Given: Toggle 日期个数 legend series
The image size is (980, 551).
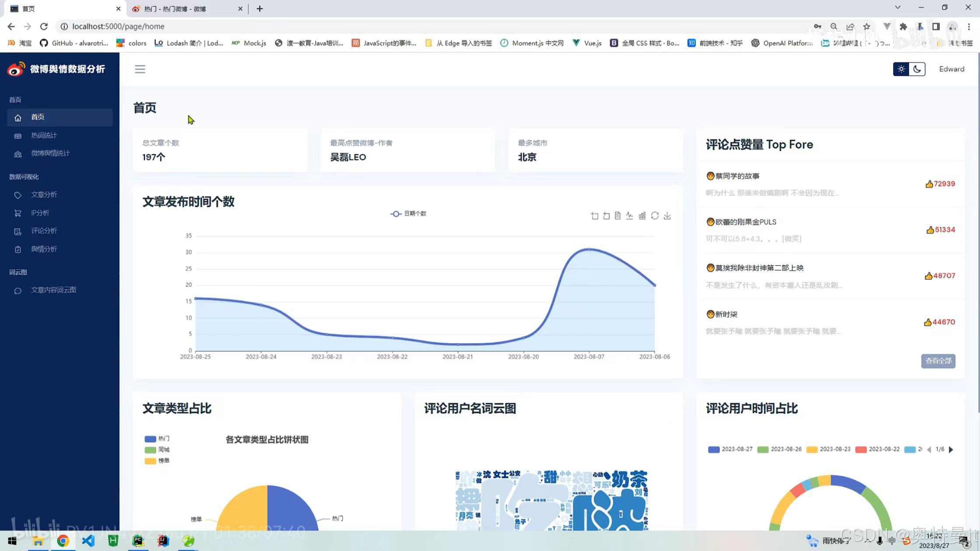Looking at the screenshot, I should (408, 213).
